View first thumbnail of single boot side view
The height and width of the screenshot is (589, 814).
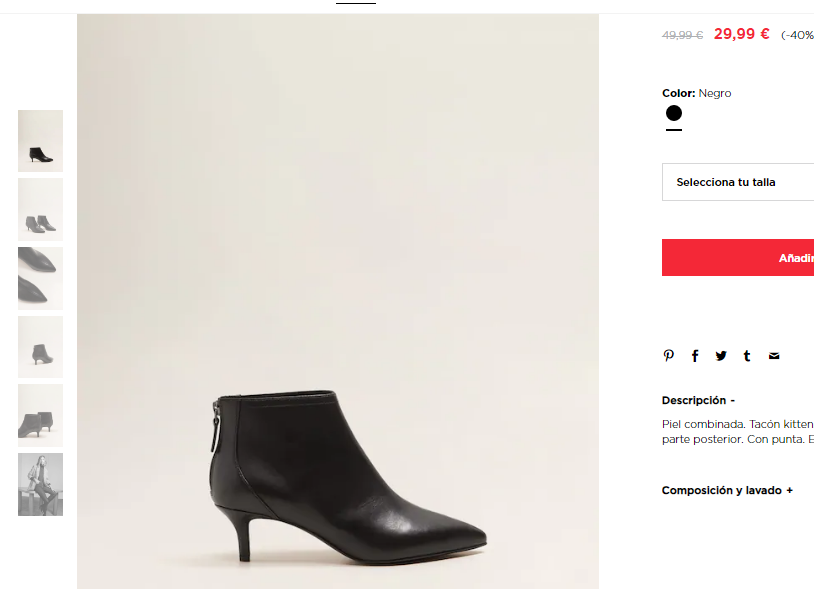(x=40, y=141)
